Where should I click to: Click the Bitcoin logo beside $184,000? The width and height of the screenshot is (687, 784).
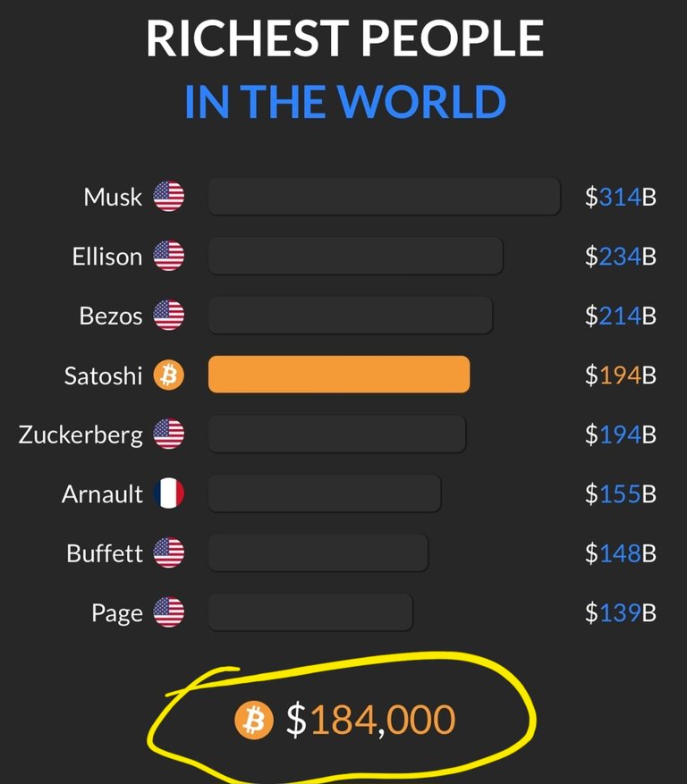pos(254,720)
